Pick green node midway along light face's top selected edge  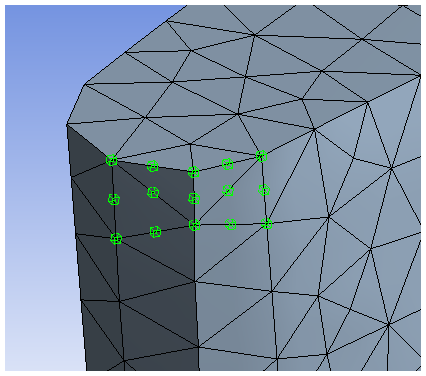(x=228, y=164)
